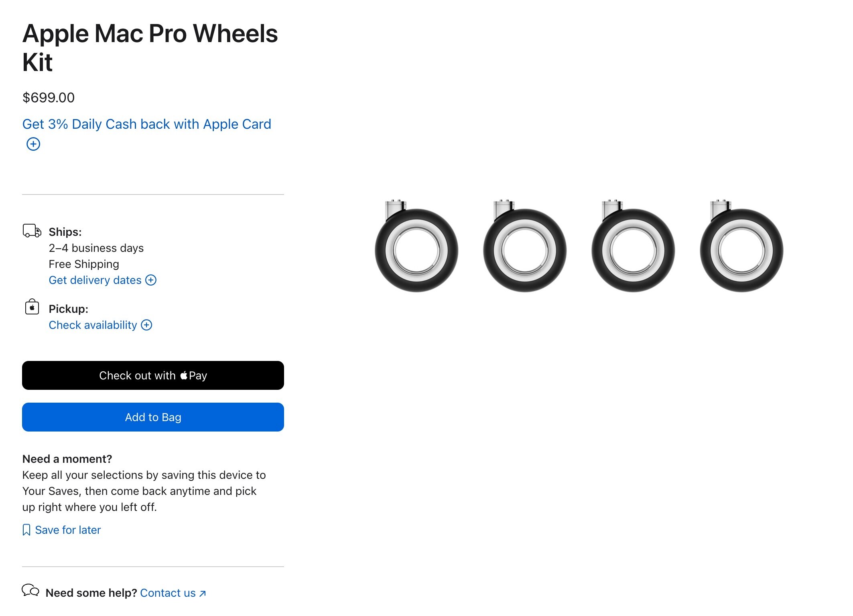Open Get 3% Daily Cash back link
Screen dimensions: 853x616
(146, 124)
